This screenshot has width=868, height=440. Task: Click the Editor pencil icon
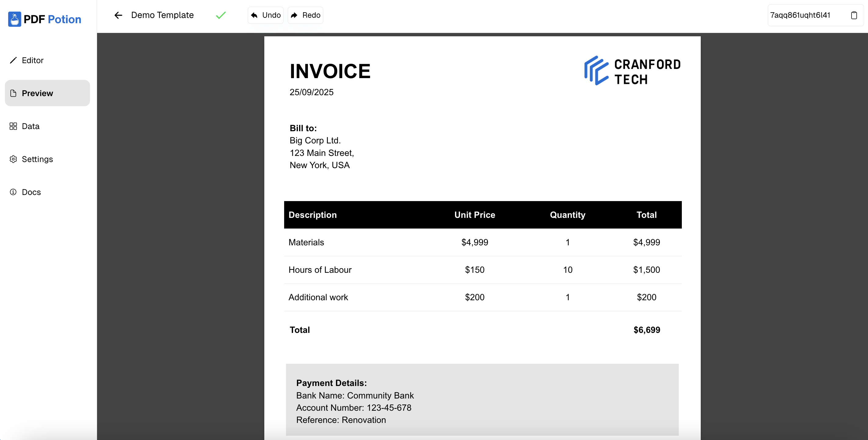coord(13,60)
